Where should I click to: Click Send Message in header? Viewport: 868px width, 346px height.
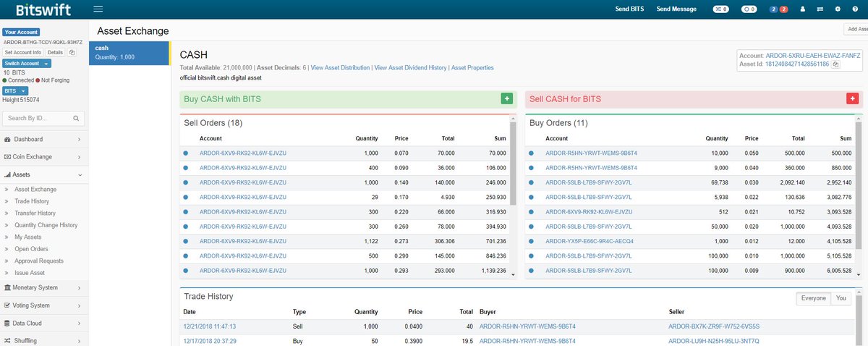(676, 9)
